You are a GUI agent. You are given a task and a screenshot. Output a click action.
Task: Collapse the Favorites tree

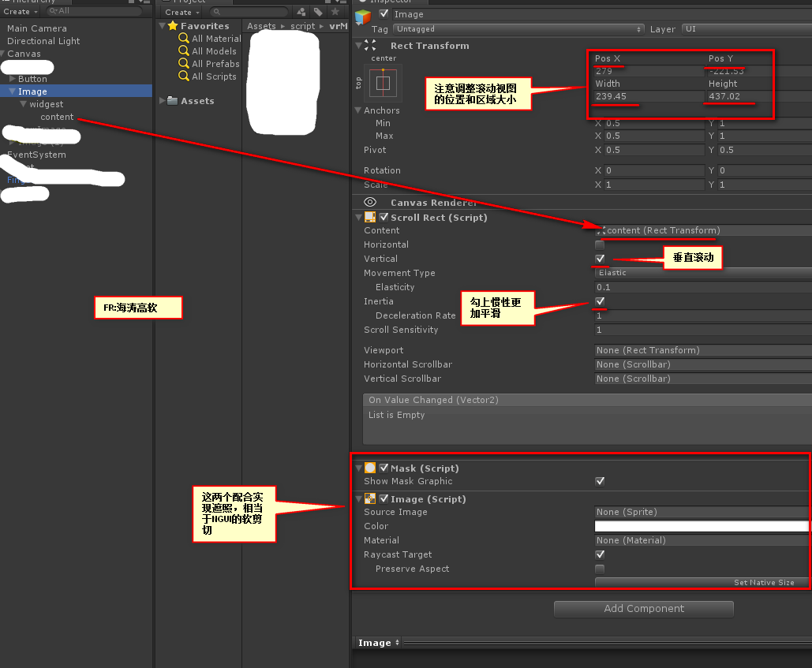click(x=162, y=25)
